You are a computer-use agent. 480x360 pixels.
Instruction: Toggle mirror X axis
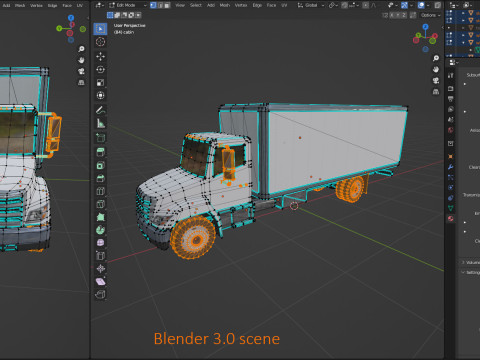[x=392, y=15]
